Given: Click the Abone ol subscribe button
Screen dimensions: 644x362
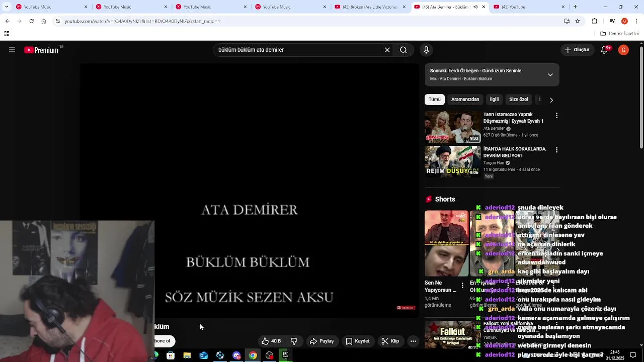Looking at the screenshot, I should (164, 341).
